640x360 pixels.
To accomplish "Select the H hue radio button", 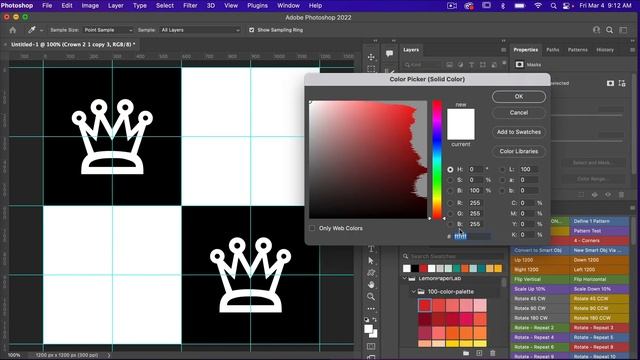I will [450, 169].
